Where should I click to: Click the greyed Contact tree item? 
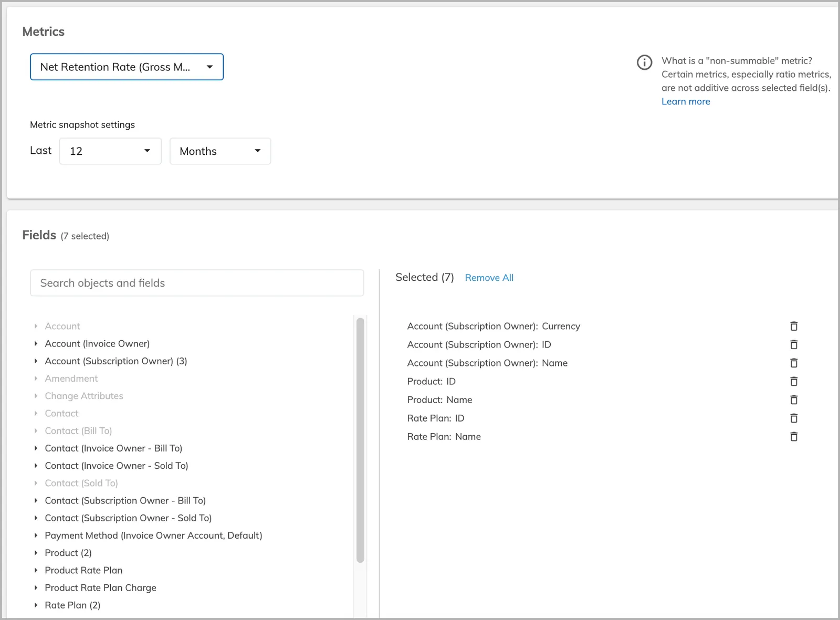[61, 413]
